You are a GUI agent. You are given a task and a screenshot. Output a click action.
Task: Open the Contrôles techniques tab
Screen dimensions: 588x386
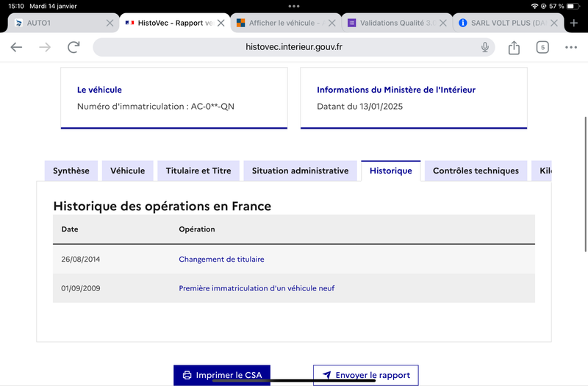tap(476, 171)
